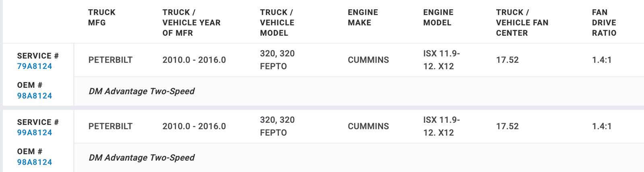Open service part link 79A8124
The image size is (644, 172).
[35, 66]
